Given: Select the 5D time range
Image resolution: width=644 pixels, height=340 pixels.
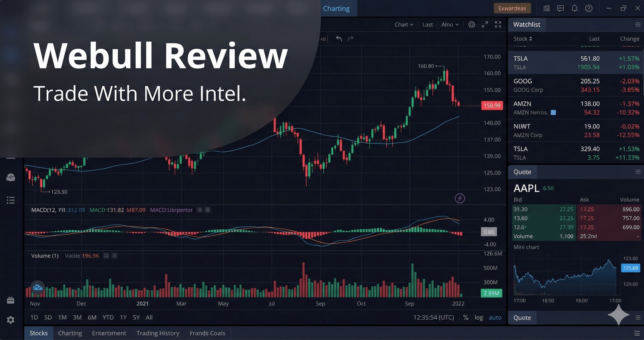Looking at the screenshot, I should 48,317.
